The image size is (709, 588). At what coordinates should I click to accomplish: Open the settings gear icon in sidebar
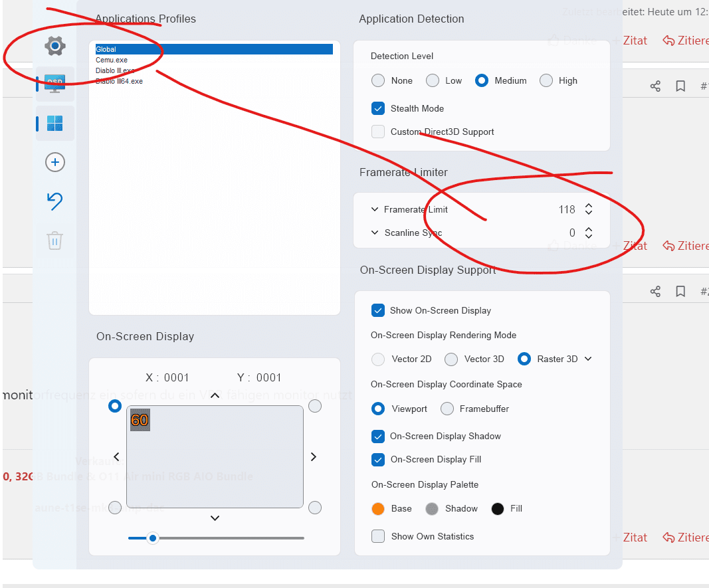click(x=55, y=46)
